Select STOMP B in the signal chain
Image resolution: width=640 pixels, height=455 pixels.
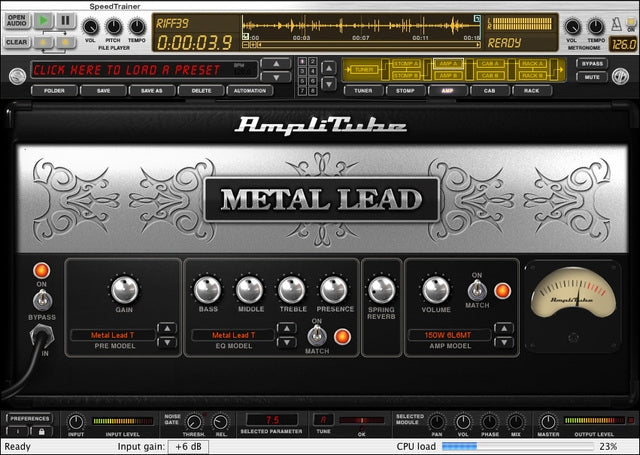406,76
